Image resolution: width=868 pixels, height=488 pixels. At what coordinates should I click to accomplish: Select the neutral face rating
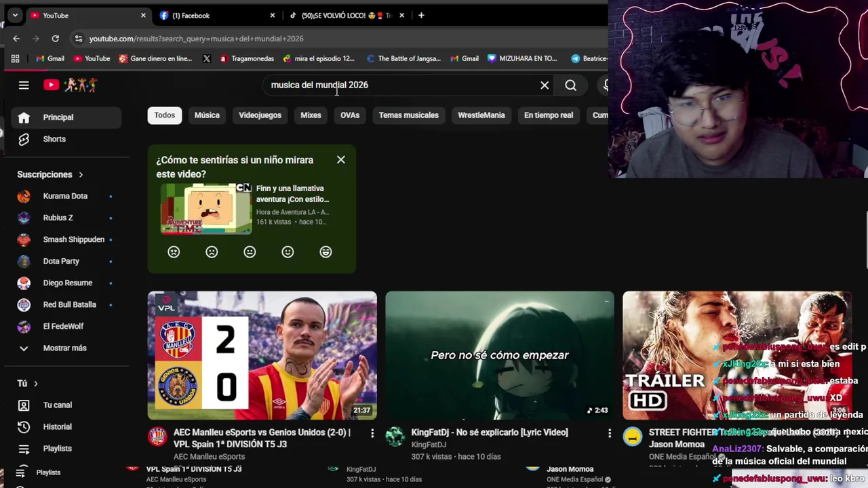click(250, 251)
